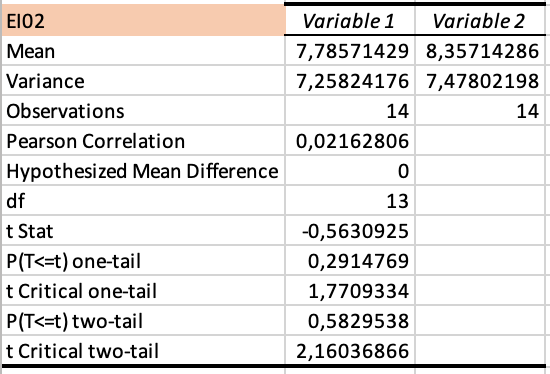The width and height of the screenshot is (550, 374).
Task: Select Variable 1 variance value 7,25824176
Action: tap(350, 81)
